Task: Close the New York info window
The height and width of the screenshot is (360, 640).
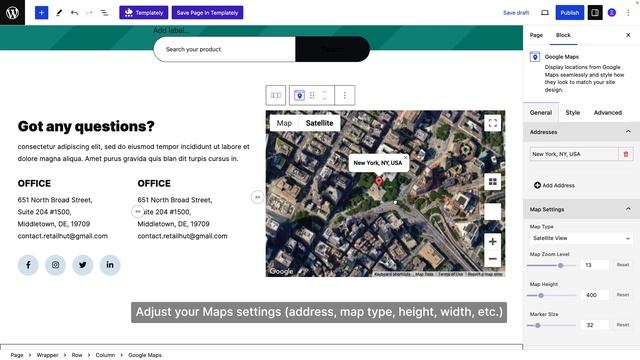Action: pos(405,158)
